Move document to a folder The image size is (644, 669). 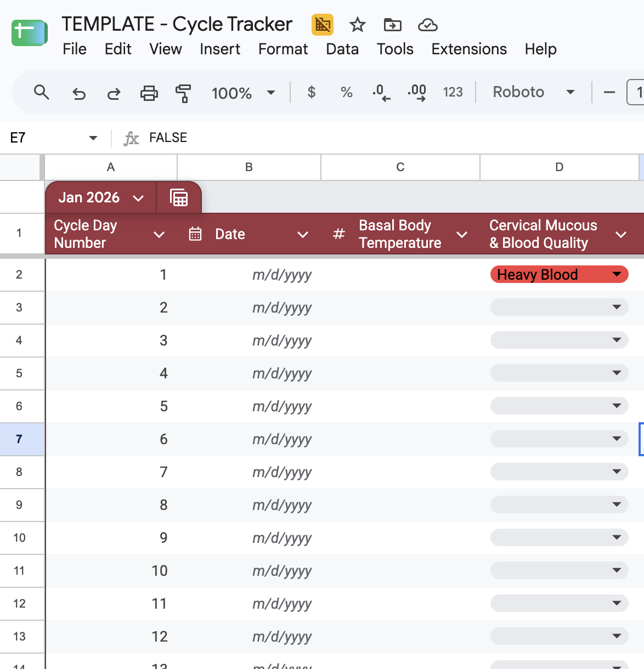click(393, 25)
